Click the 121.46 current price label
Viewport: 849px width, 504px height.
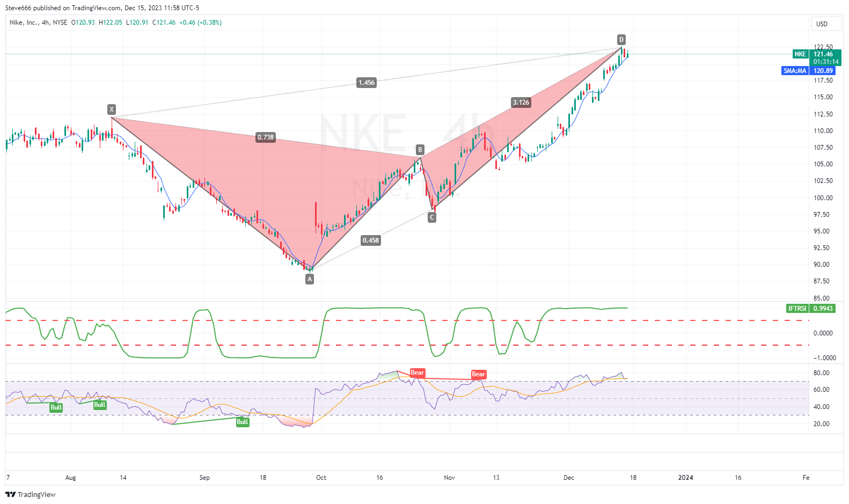coord(824,54)
